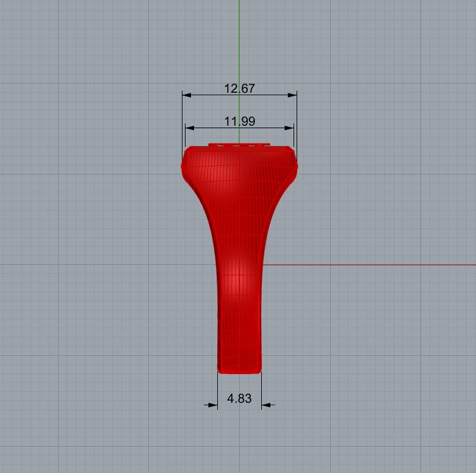Select the red ring's wide head
Viewport: 476px width, 473px height.
[x=239, y=165]
